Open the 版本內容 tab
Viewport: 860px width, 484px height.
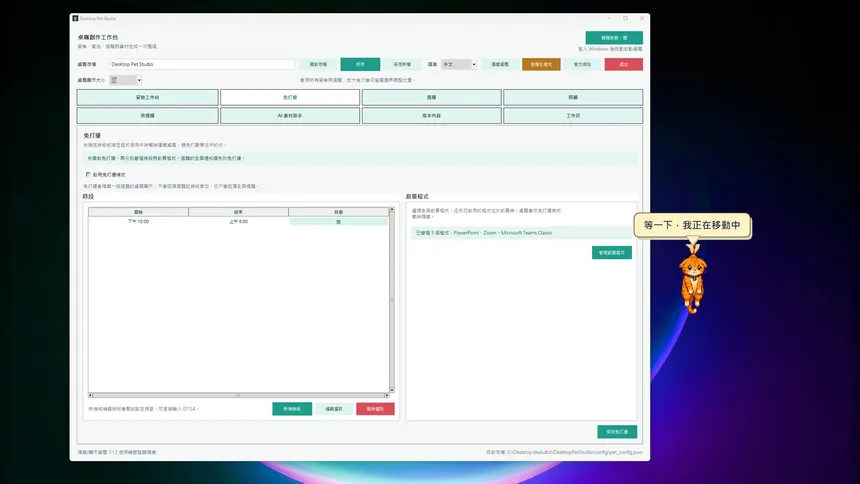point(431,116)
